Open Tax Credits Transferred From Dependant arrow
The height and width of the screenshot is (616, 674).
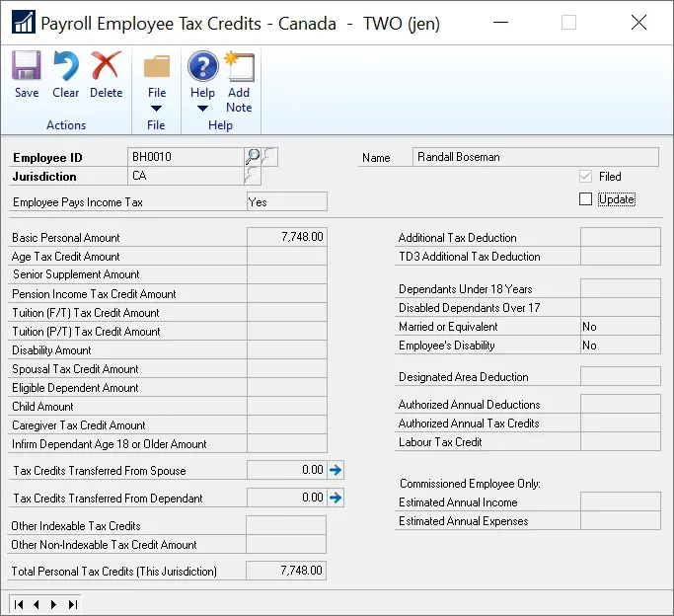tap(336, 498)
